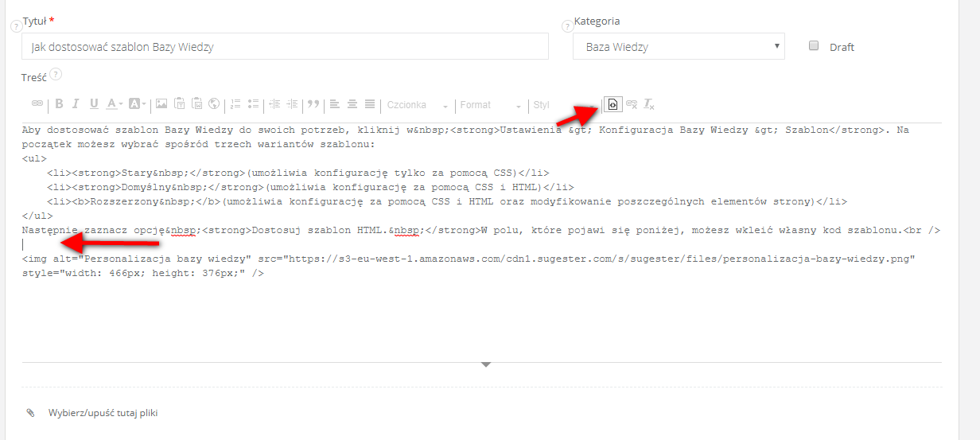The width and height of the screenshot is (980, 440).
Task: Open the Kategoria Baza Wiedzy dropdown
Action: pyautogui.click(x=679, y=47)
